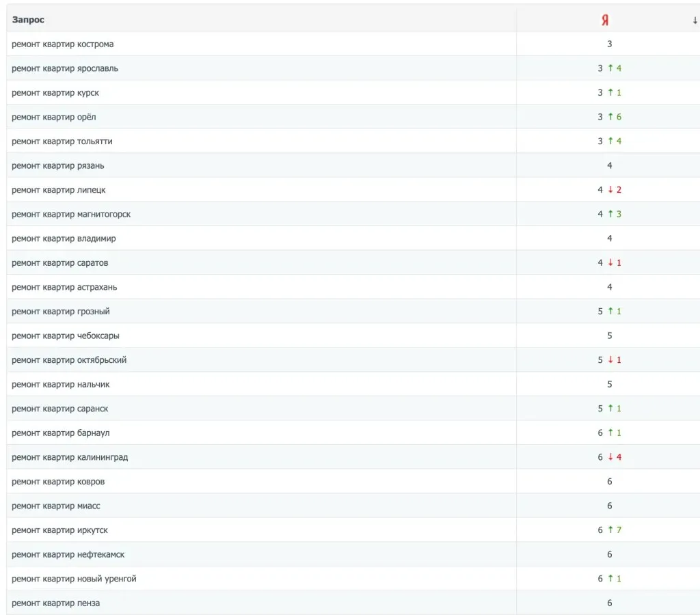Click green up arrow in ярославль row
Screen dimensions: 700x615
tap(610, 68)
